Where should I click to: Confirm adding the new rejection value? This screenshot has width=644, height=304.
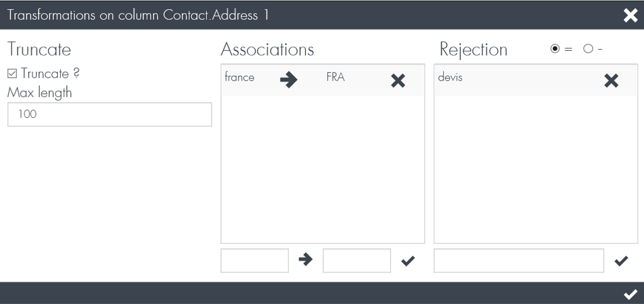621,260
